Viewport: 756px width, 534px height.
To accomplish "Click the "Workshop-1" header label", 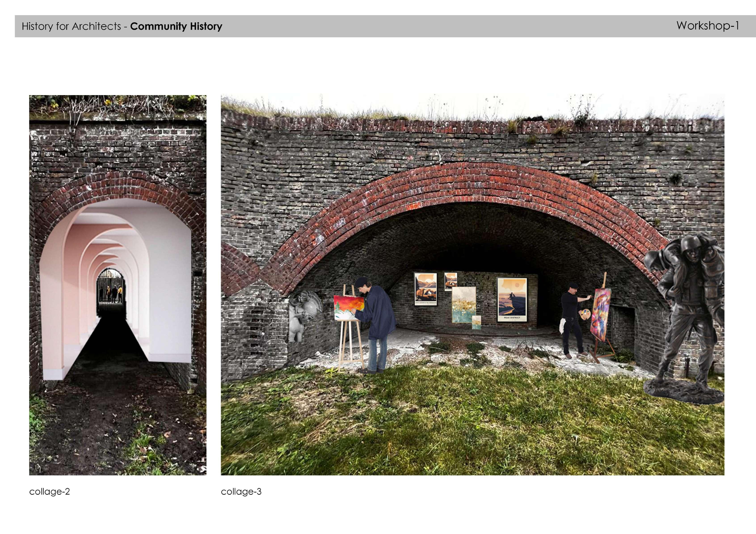I will pos(708,26).
